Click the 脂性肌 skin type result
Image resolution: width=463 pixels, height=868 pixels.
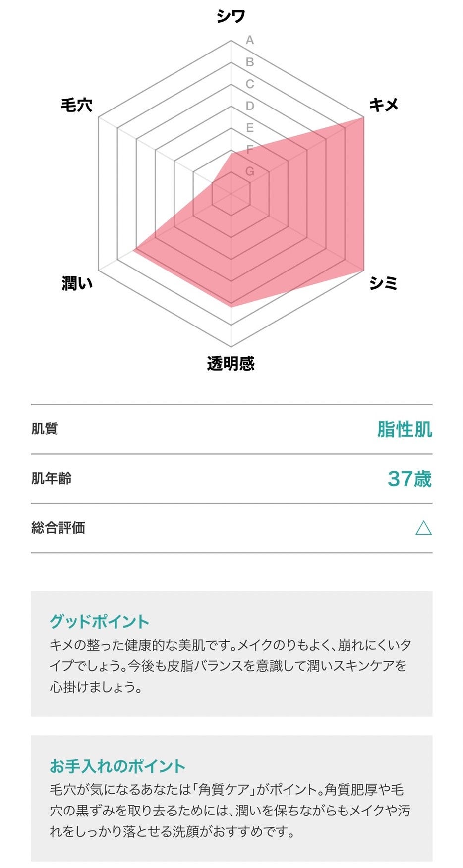pos(405,429)
